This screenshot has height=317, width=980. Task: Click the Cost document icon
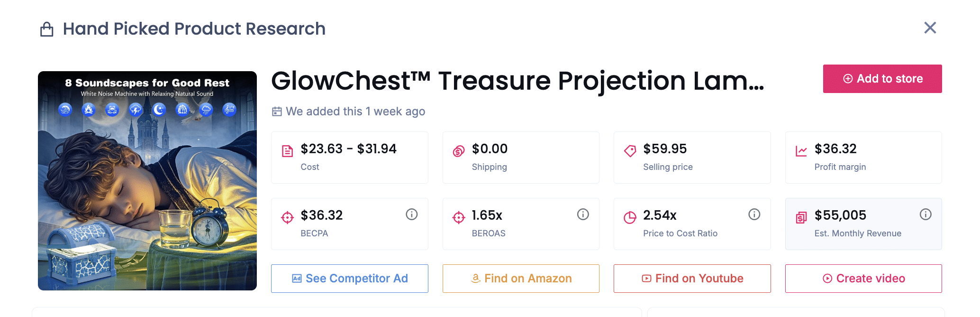coord(288,151)
